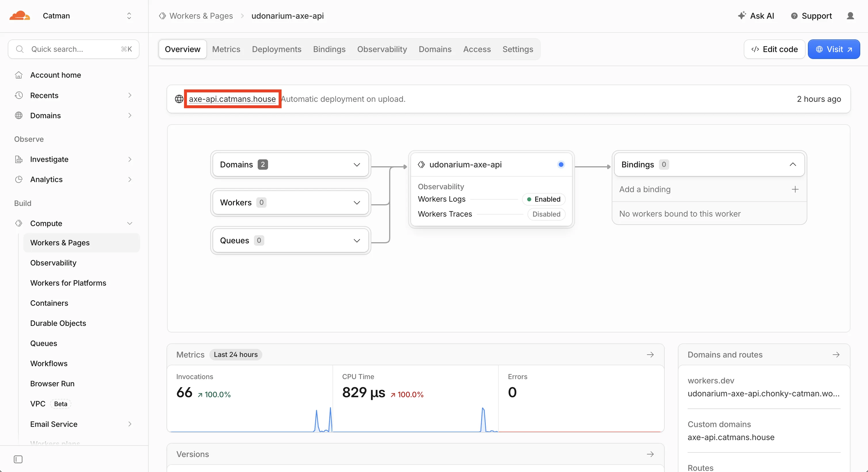
Task: Click the workers.dev domain udonarium-axe-api.chonky-catman
Action: pos(764,394)
